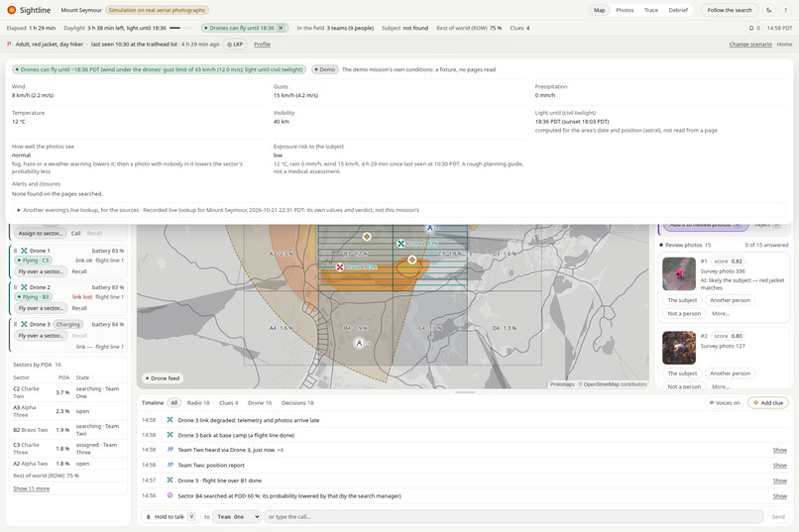This screenshot has height=532, width=799.
Task: Toggle the Flying · C3 status chip
Action: click(x=33, y=261)
